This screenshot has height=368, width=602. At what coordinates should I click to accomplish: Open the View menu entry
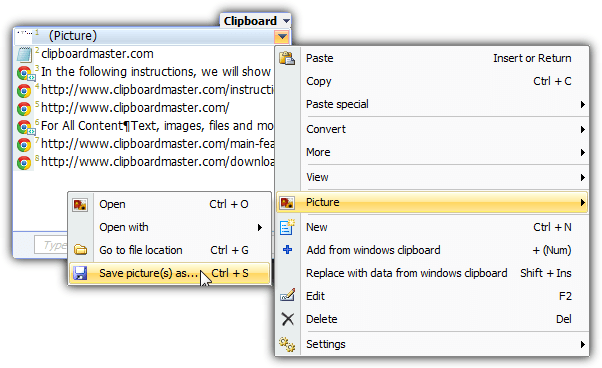tap(432, 177)
